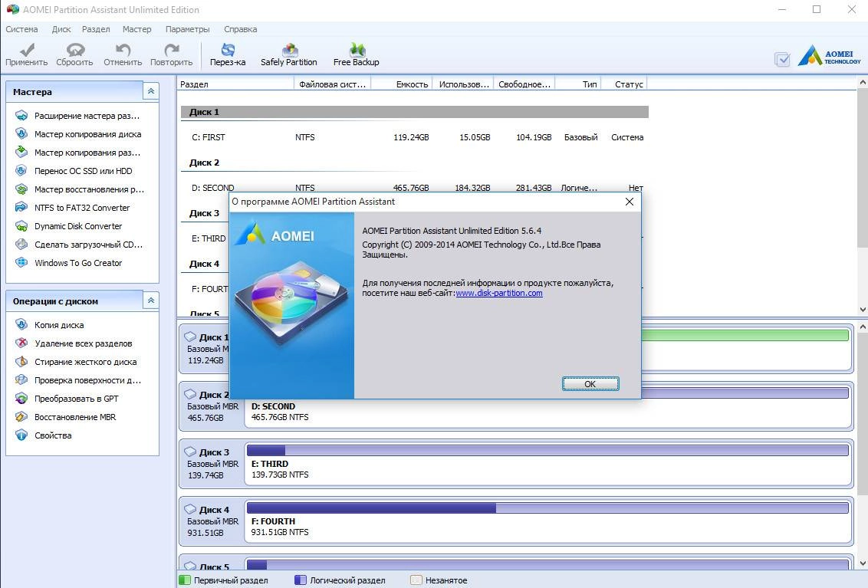Image resolution: width=868 pixels, height=588 pixels.
Task: Click the Свободное column header
Action: [524, 84]
